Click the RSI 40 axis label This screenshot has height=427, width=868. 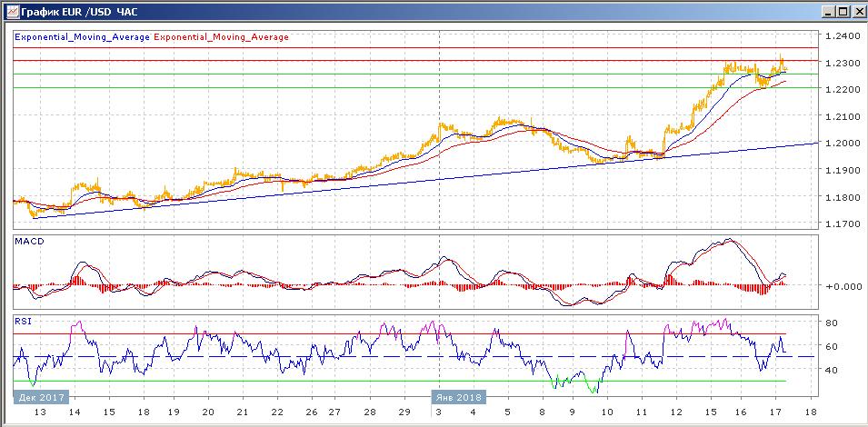pyautogui.click(x=831, y=370)
